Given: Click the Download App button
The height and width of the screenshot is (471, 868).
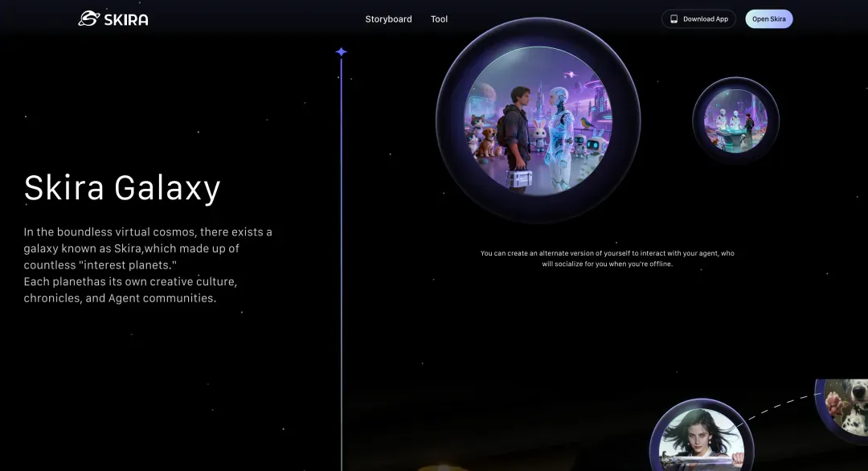Looking at the screenshot, I should point(698,18).
